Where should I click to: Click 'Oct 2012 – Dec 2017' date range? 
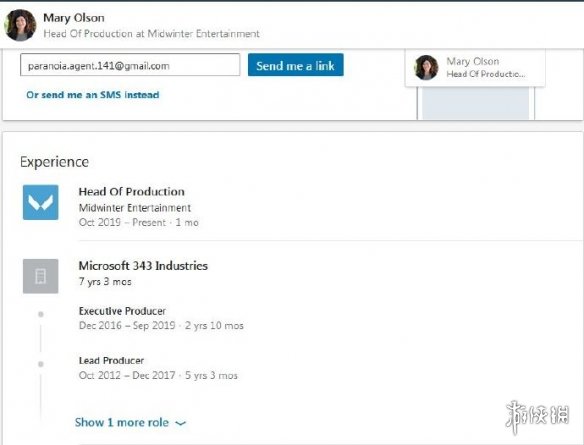[127, 375]
